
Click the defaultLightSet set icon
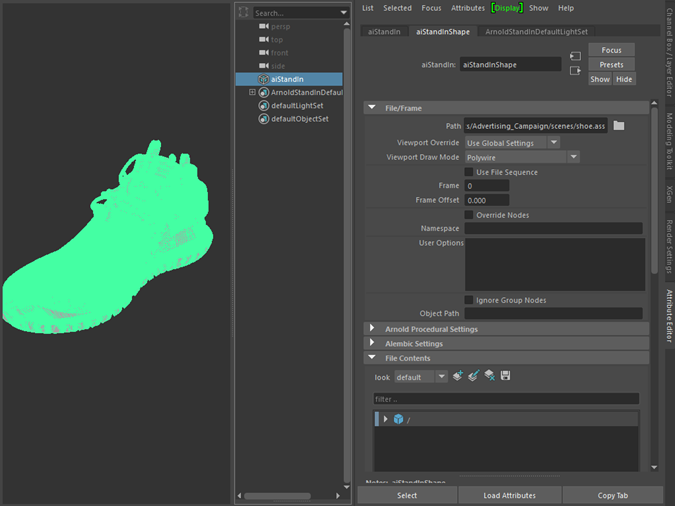pos(263,106)
